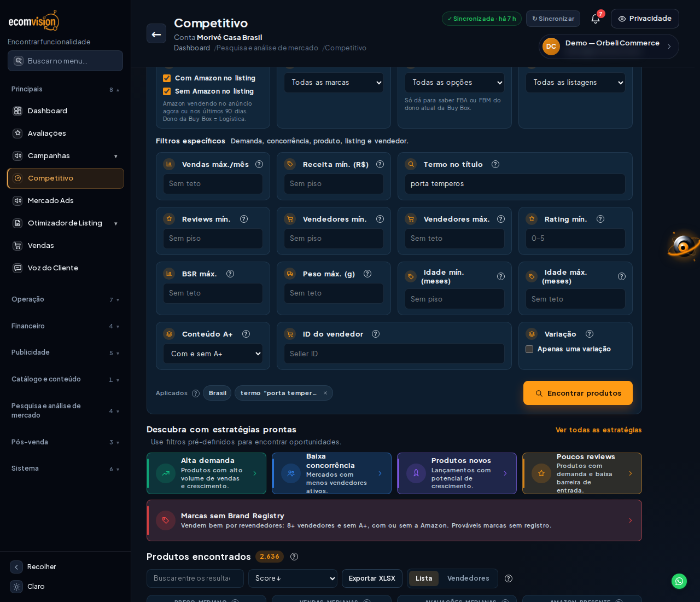Expand the Operação sidebar section
700x602 pixels.
coord(65,299)
